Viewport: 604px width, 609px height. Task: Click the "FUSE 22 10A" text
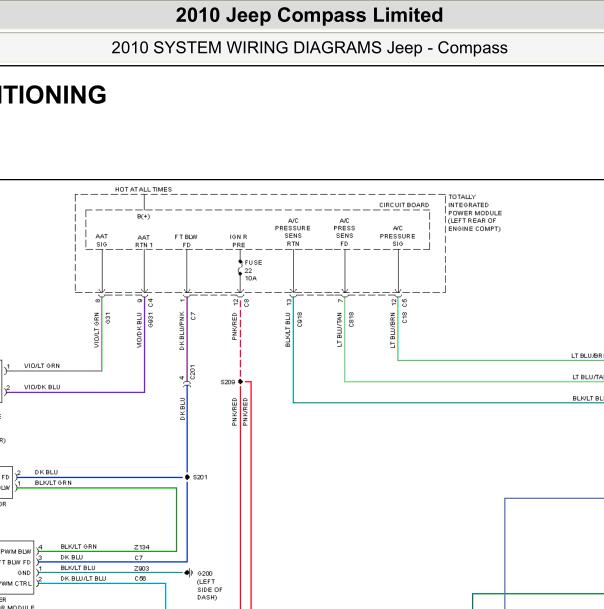(x=253, y=270)
